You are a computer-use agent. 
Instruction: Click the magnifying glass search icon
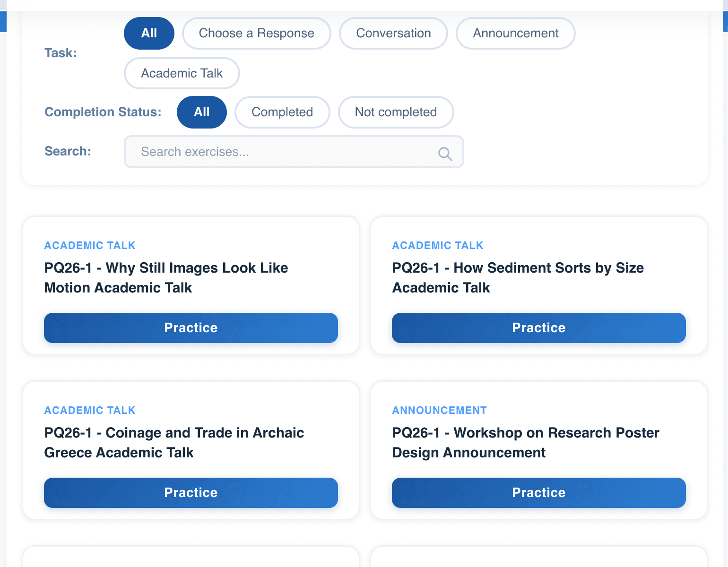pos(445,154)
